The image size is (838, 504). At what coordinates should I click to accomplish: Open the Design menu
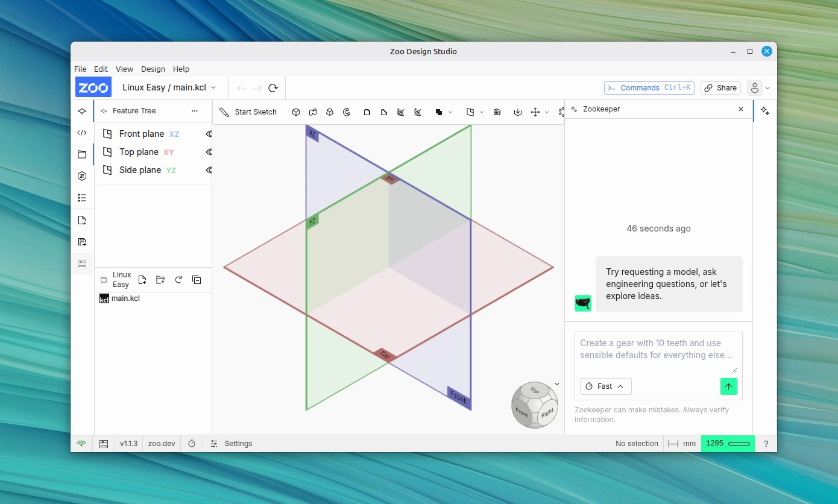coord(153,69)
